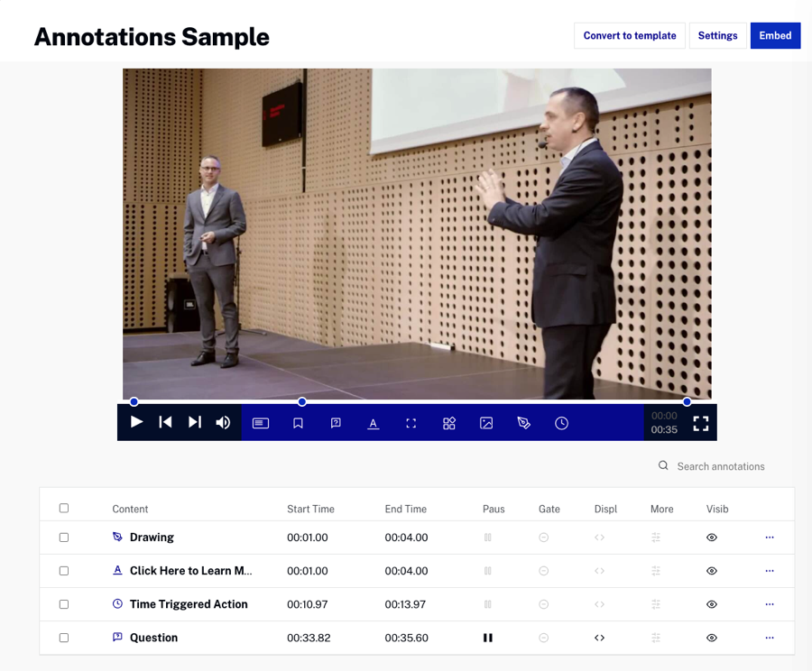Screen dimensions: 812x671
Task: Enter fullscreen video mode
Action: [x=700, y=423]
